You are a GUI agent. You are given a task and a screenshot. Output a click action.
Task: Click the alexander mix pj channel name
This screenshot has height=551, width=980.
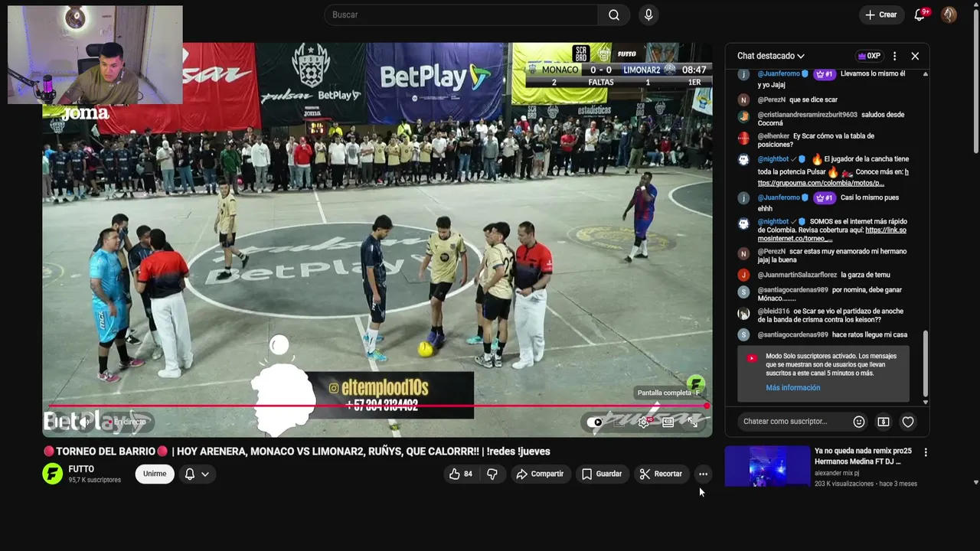point(837,473)
